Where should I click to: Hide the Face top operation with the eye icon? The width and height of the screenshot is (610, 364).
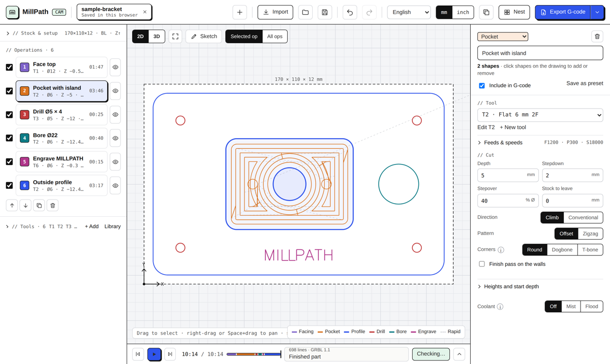pyautogui.click(x=115, y=67)
